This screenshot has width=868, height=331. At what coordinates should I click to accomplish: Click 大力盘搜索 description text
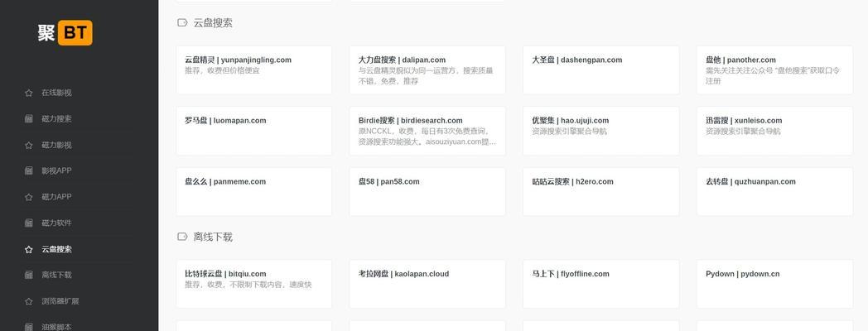(x=426, y=76)
